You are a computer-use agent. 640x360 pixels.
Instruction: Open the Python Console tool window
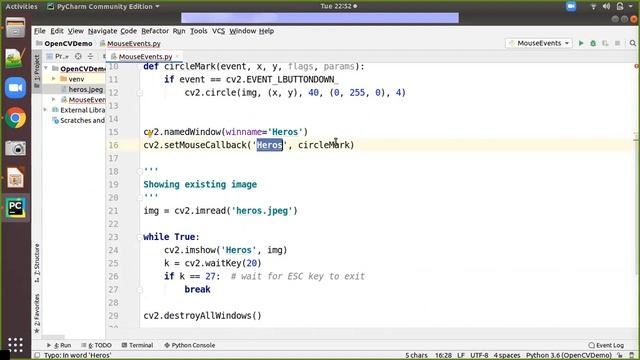pyautogui.click(x=189, y=345)
